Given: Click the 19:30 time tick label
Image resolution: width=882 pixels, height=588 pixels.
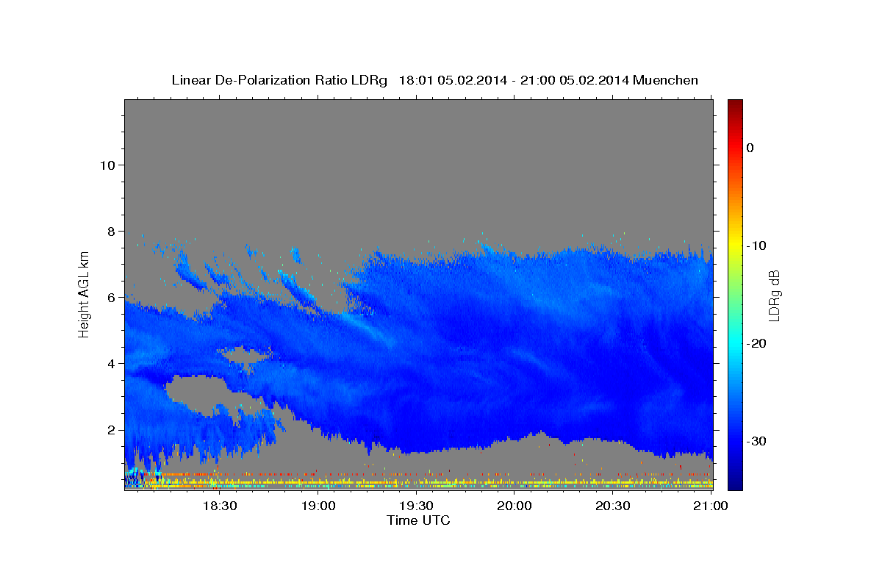Looking at the screenshot, I should (416, 506).
